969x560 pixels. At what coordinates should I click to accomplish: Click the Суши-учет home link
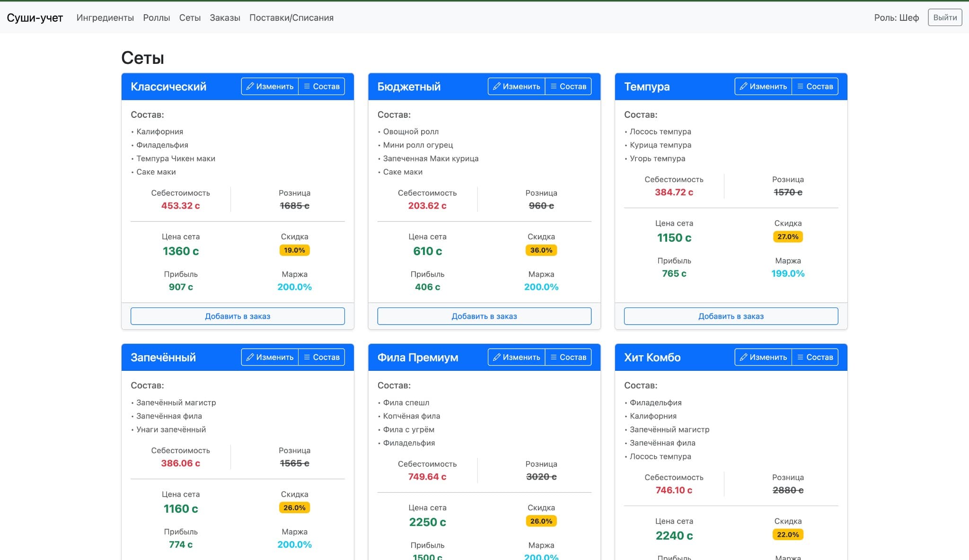tap(35, 17)
